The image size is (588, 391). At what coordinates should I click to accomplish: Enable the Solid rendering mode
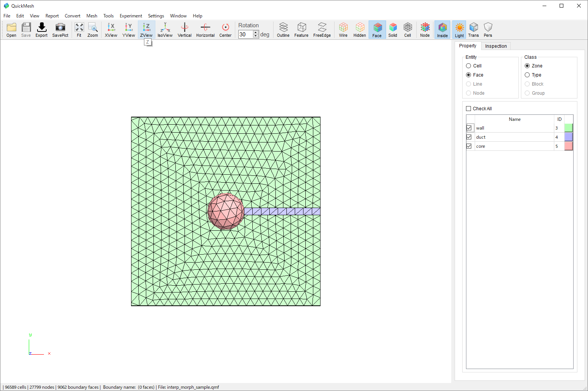393,29
